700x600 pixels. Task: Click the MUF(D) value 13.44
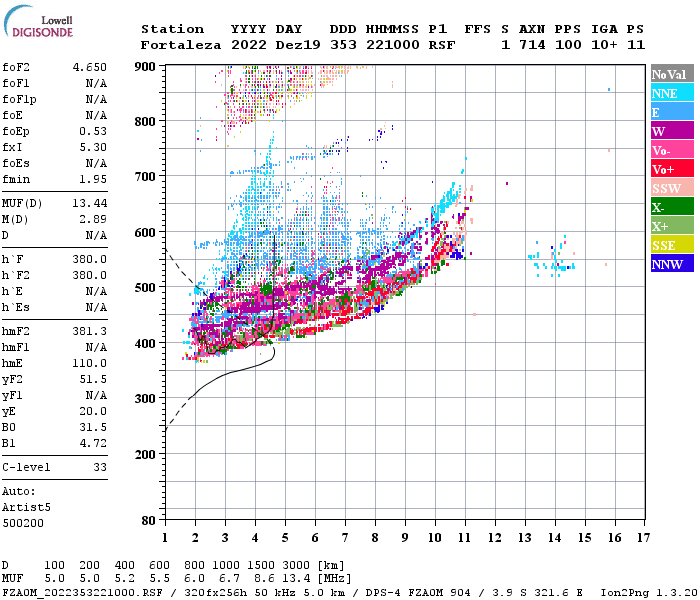click(x=90, y=203)
